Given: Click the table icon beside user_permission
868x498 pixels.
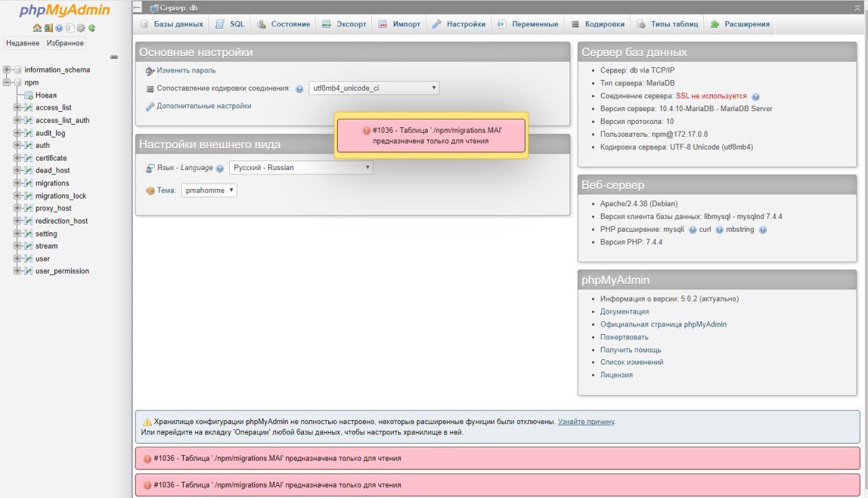Looking at the screenshot, I should [x=29, y=271].
